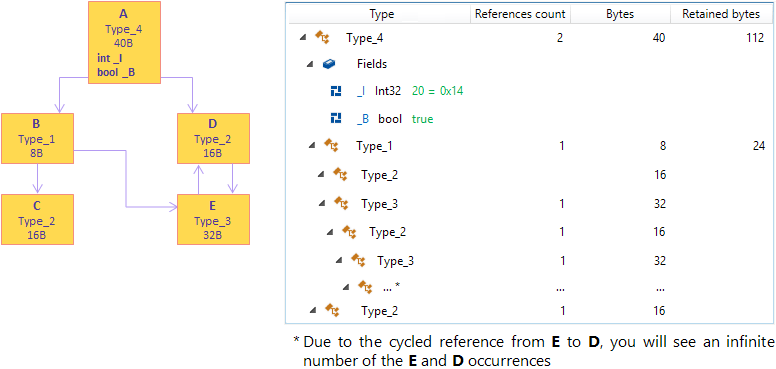The width and height of the screenshot is (776, 369).
Task: Click the bottom Type_2 row icon
Action: pos(332,310)
